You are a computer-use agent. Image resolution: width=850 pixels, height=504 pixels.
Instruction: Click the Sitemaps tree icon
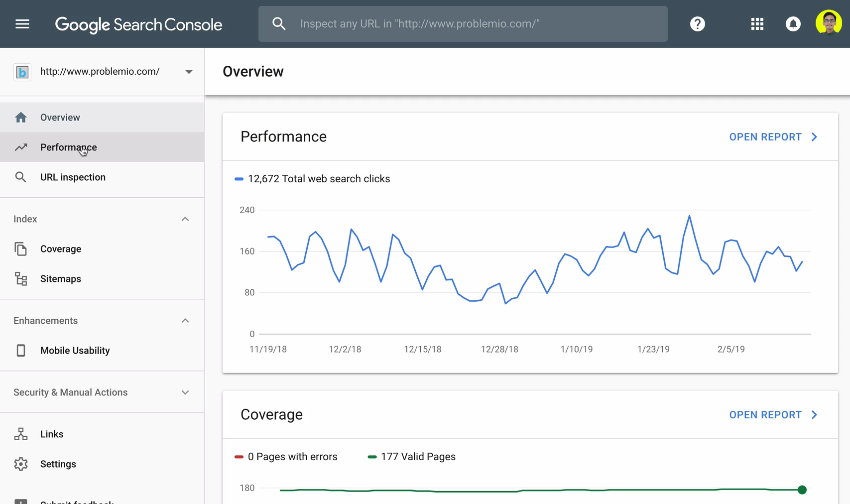click(21, 279)
